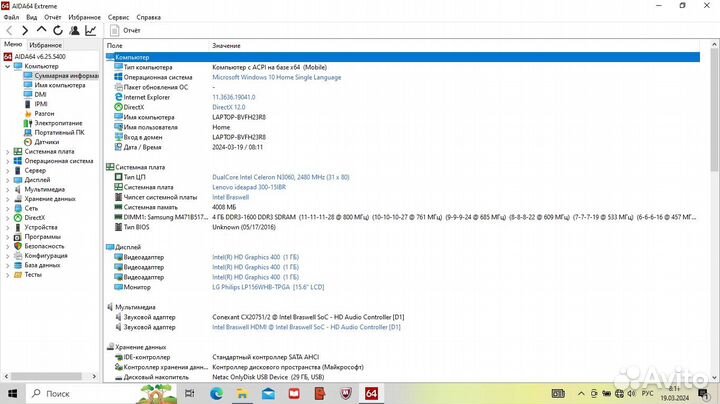Viewport: 720px width, 404px height.
Task: Open the DirectX 12.0 link
Action: 229,107
